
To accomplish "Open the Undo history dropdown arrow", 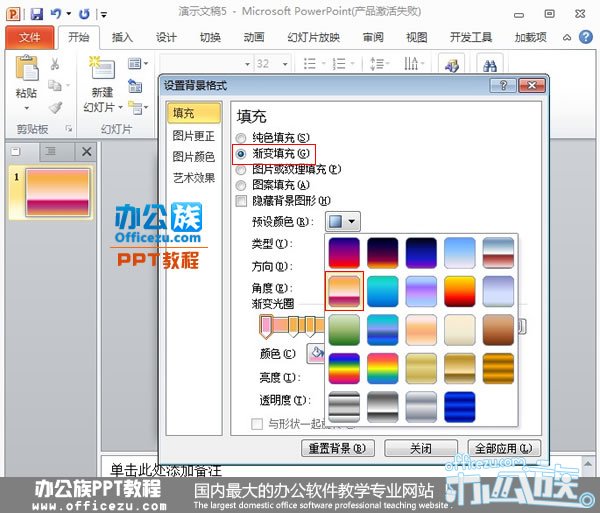I will 69,14.
